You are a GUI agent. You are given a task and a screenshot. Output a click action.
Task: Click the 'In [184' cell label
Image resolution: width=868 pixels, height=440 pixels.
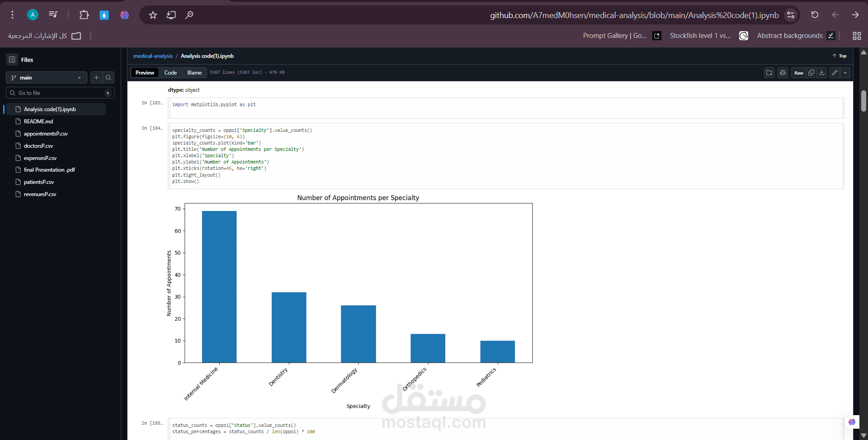(152, 128)
